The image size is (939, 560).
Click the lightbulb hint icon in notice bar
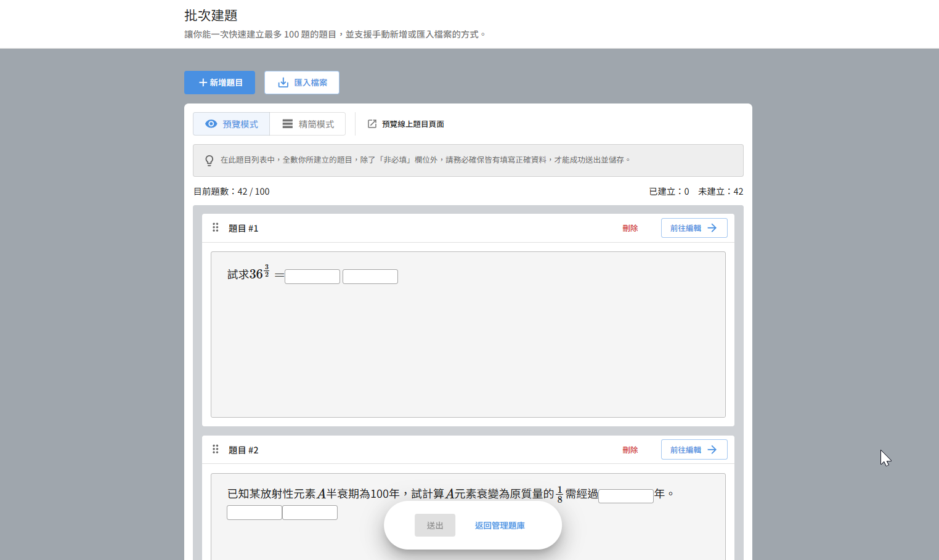[x=209, y=160]
